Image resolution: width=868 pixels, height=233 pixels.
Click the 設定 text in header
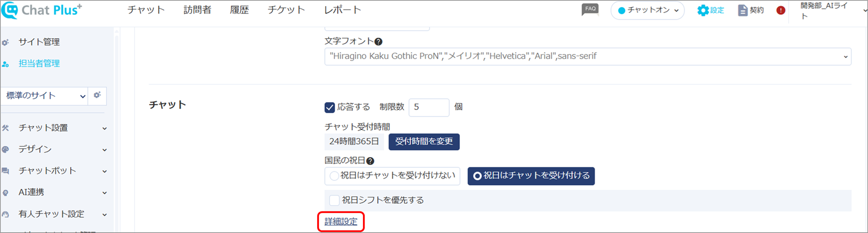[717, 10]
